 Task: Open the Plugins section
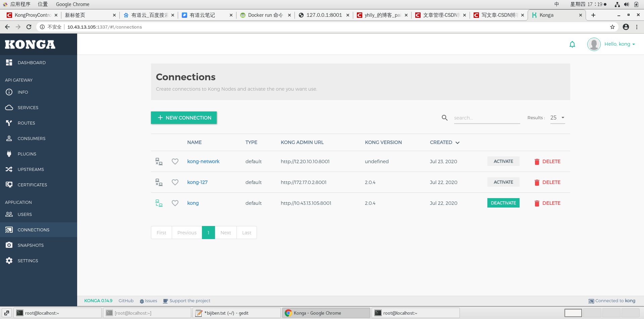[27, 154]
